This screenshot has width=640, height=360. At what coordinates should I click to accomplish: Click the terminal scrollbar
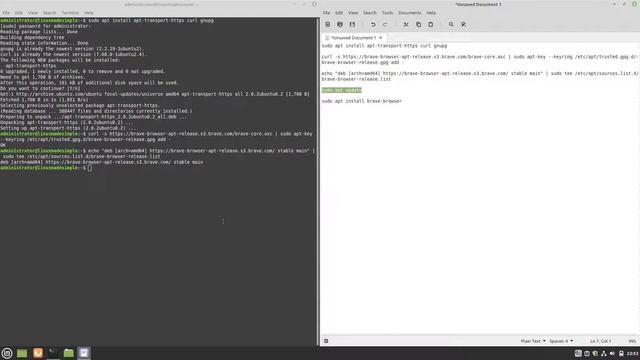[318, 182]
